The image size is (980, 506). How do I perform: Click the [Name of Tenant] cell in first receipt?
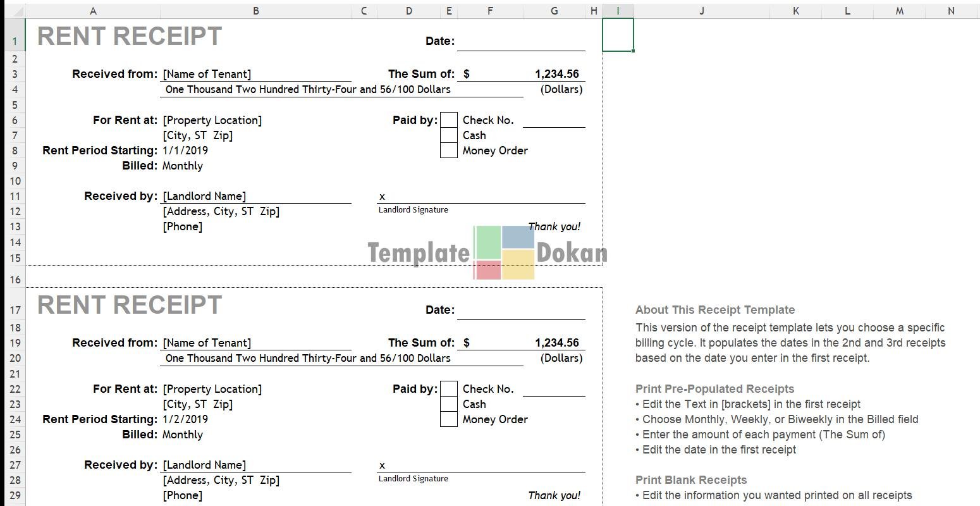[x=207, y=74]
